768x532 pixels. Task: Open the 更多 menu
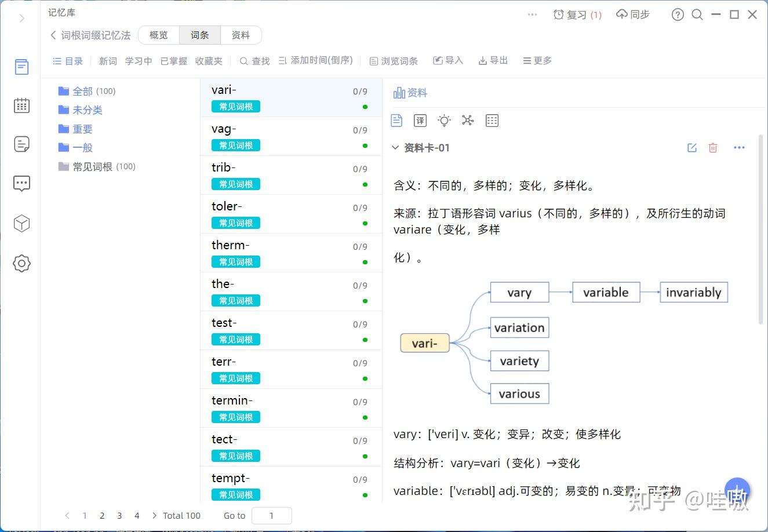coord(537,60)
